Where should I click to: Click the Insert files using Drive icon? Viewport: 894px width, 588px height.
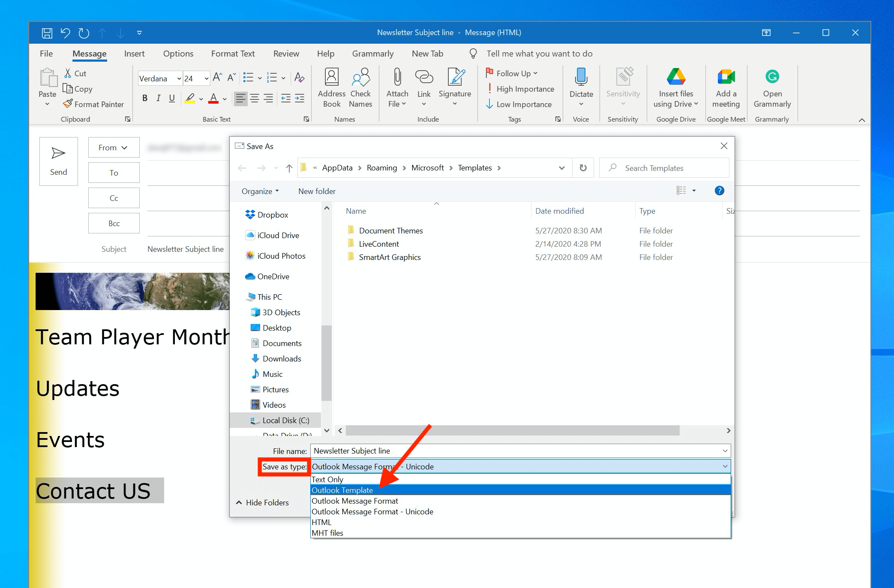pyautogui.click(x=675, y=78)
